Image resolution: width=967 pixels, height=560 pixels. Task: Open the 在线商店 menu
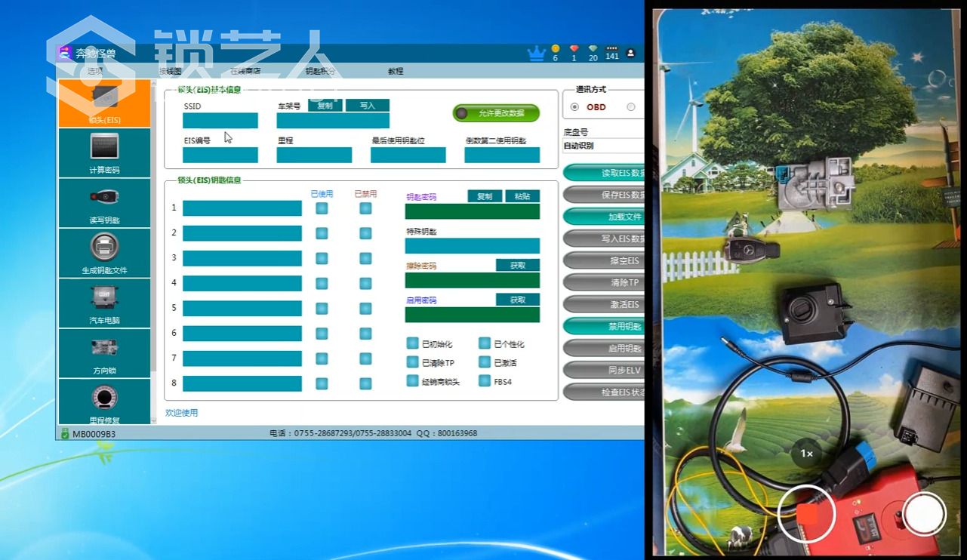245,71
